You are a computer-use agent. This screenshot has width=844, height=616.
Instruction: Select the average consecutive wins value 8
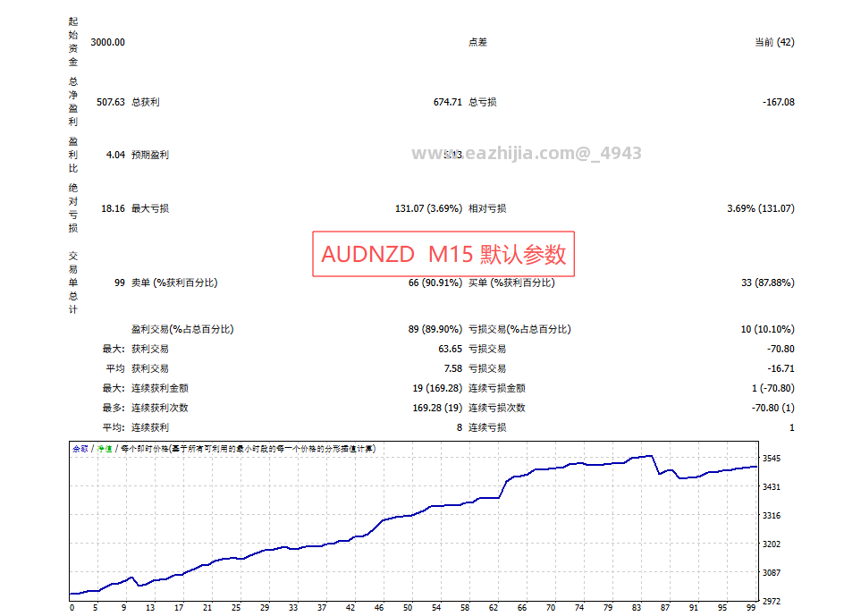(460, 427)
